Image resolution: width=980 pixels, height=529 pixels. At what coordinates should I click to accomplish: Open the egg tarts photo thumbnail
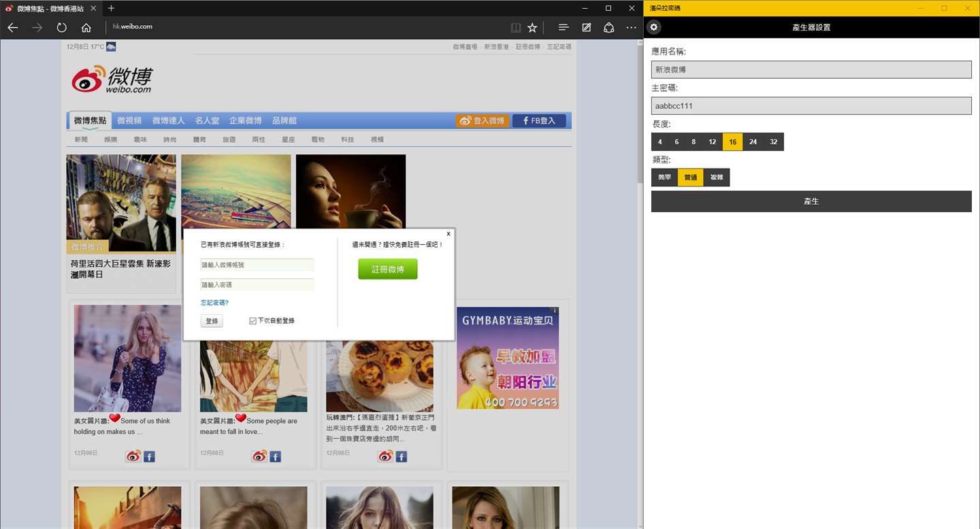380,376
